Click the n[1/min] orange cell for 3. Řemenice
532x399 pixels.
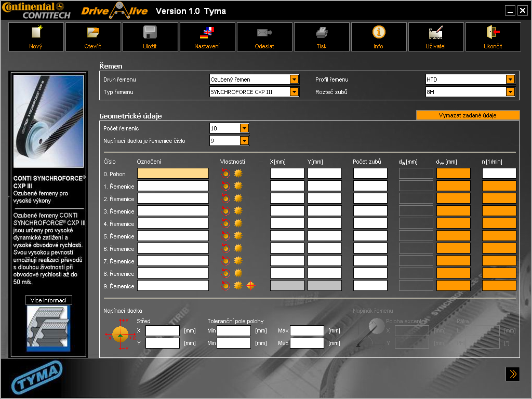point(499,211)
